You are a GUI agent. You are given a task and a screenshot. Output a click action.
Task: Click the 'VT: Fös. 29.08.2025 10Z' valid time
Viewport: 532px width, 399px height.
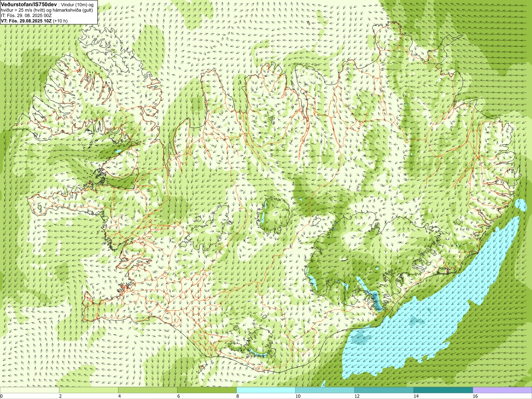(26, 20)
